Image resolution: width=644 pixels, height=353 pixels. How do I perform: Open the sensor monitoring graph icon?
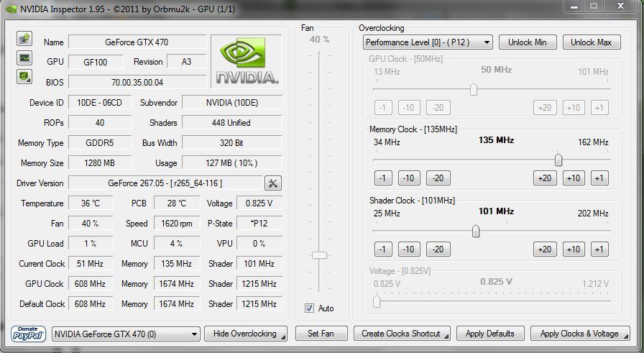coord(24,58)
